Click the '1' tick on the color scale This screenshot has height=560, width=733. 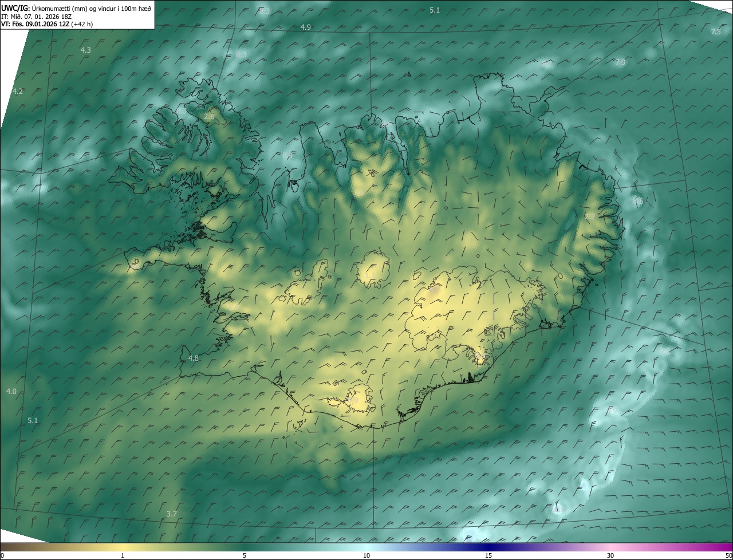point(123,556)
